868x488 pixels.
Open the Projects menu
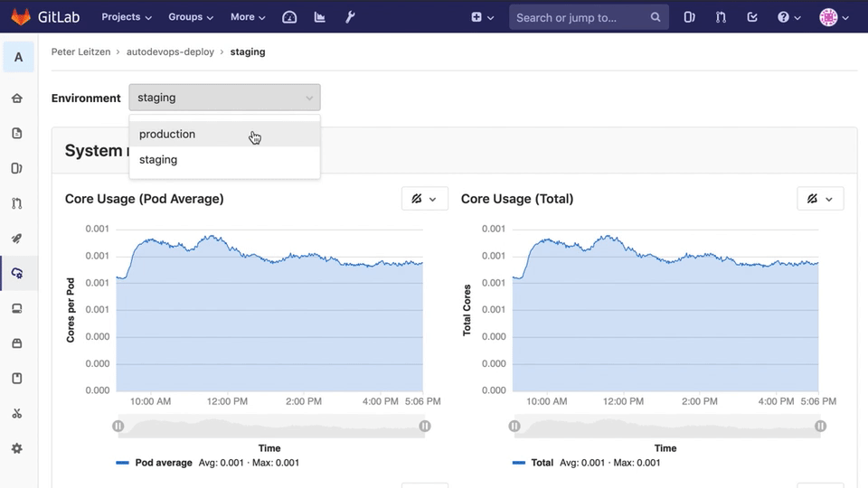tap(127, 17)
